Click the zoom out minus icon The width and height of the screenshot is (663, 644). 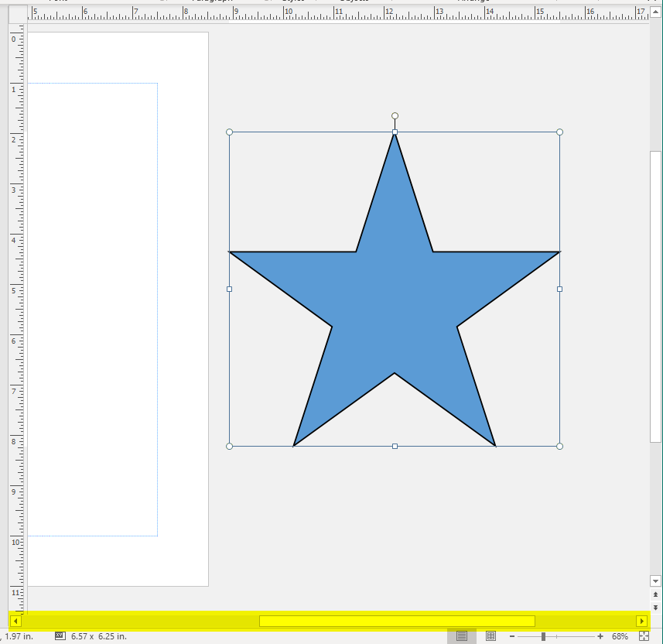512,636
